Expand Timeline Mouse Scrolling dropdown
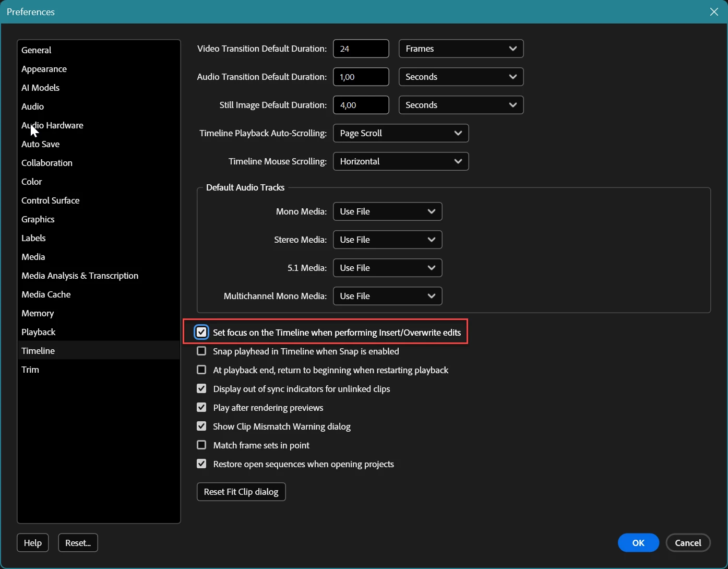The width and height of the screenshot is (728, 569). pyautogui.click(x=401, y=161)
